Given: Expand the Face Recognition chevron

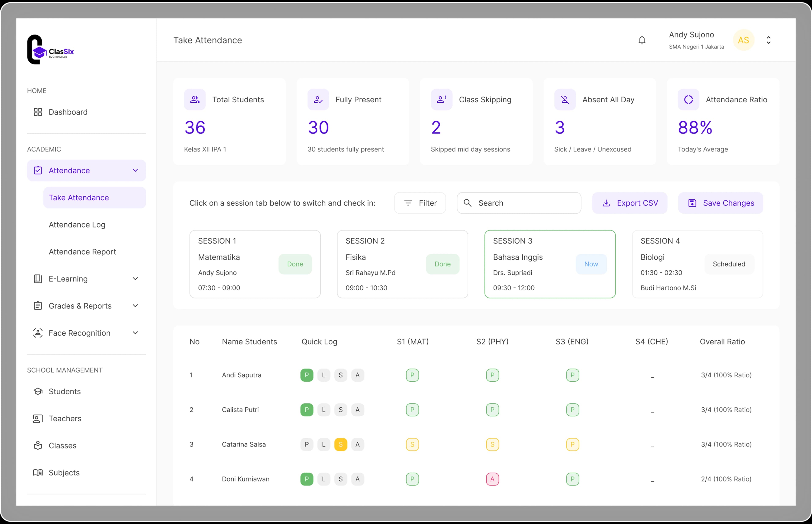Looking at the screenshot, I should pos(135,333).
